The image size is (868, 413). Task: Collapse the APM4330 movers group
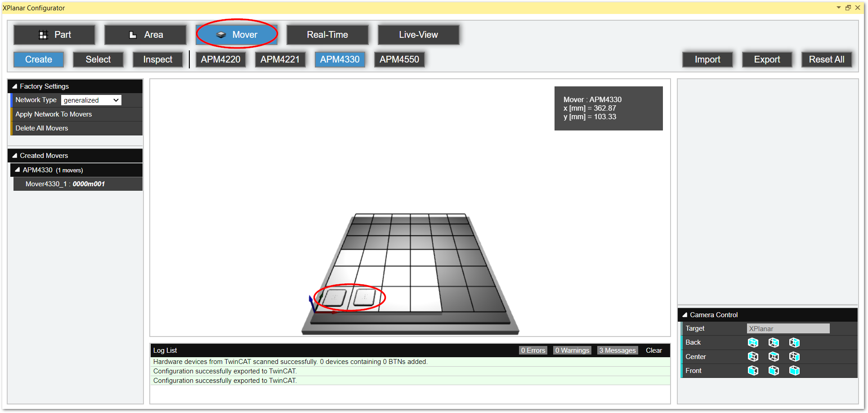tap(18, 170)
